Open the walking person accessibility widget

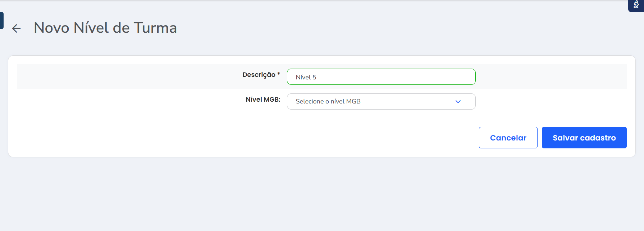[x=636, y=5]
